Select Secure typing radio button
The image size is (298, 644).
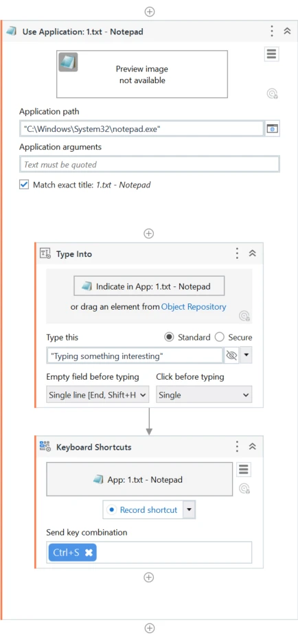[220, 337]
